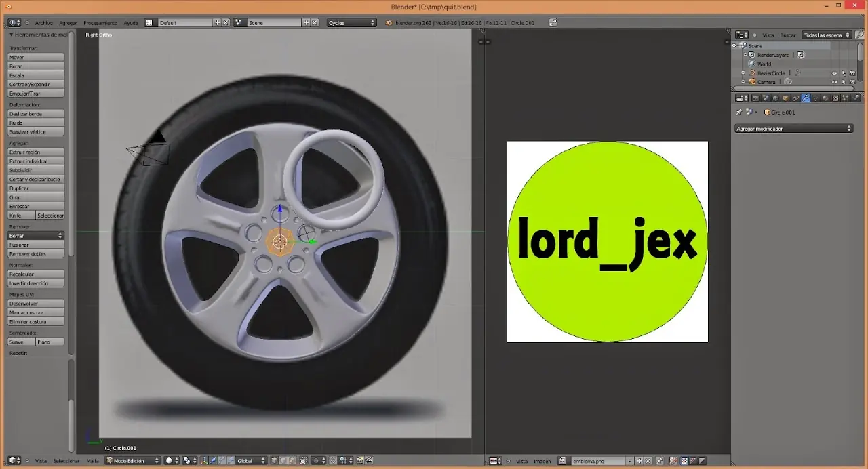Expand the Camera tree item
The image size is (868, 469).
pyautogui.click(x=743, y=82)
